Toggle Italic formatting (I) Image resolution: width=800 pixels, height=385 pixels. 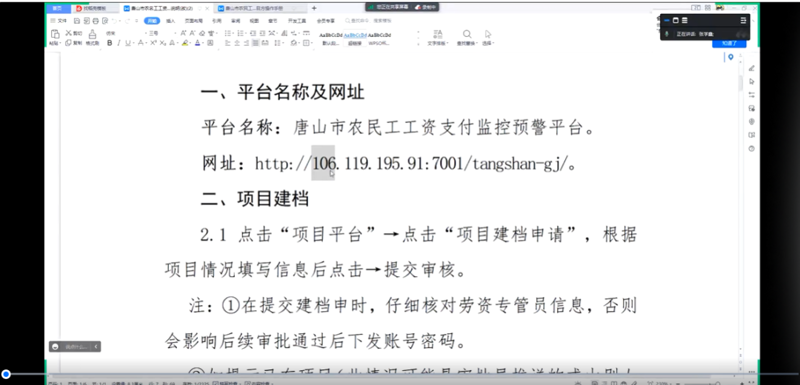(x=118, y=43)
